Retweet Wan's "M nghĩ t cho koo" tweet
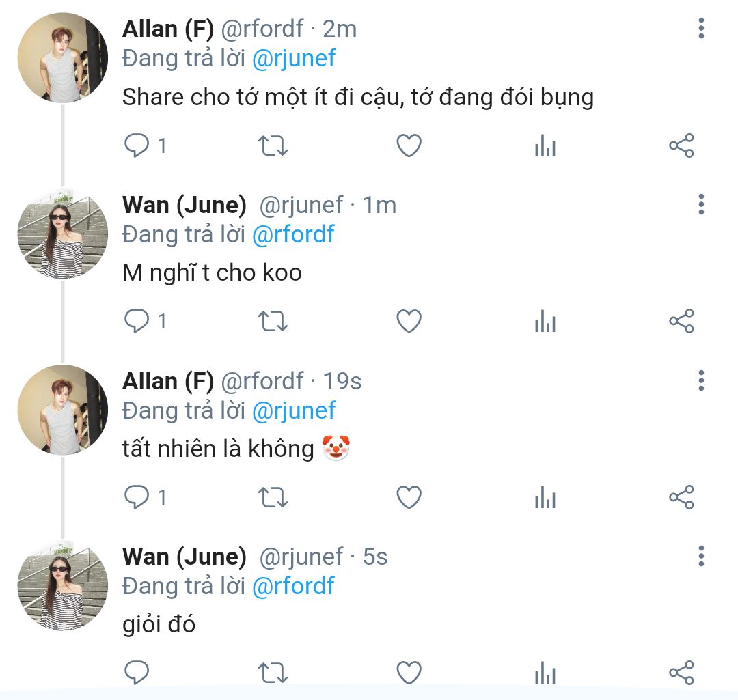The width and height of the screenshot is (738, 700). click(273, 322)
